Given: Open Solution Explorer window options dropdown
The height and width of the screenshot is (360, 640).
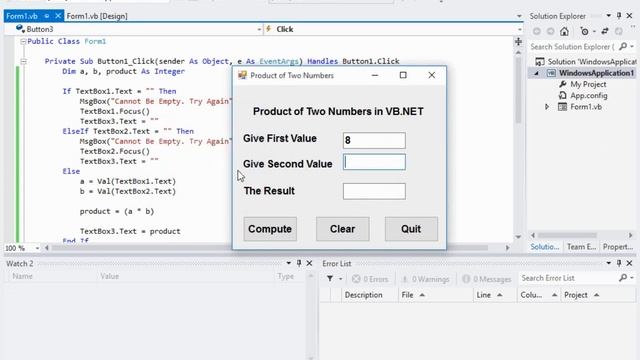Looking at the screenshot, I should (x=608, y=16).
